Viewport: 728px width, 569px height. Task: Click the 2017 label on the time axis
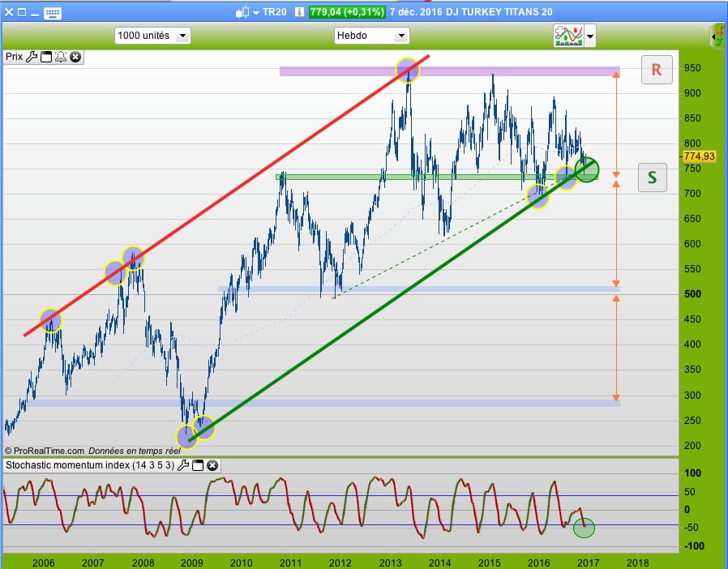[x=589, y=563]
